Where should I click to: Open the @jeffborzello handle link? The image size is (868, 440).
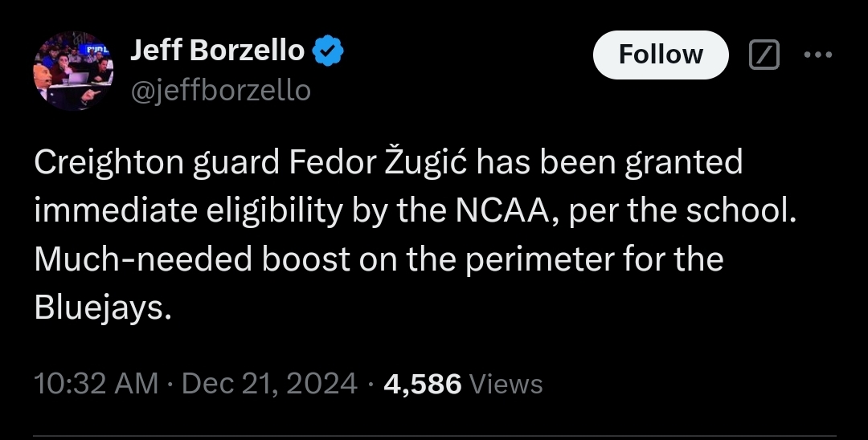(220, 91)
